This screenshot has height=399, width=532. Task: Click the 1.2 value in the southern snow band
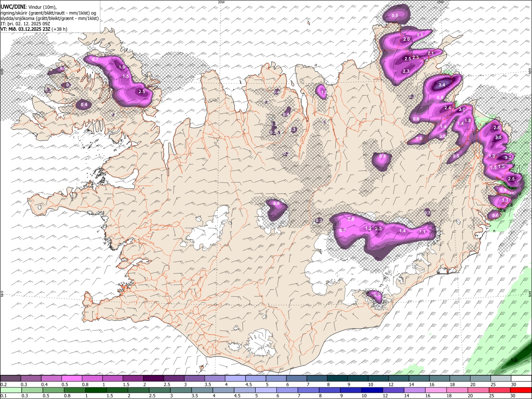click(368, 229)
